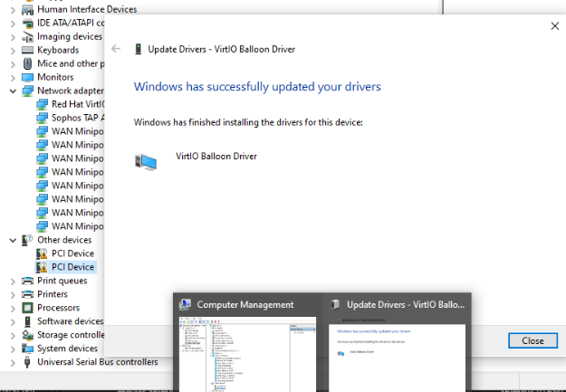Select Universal Serial Bus controllers label
The height and width of the screenshot is (392, 566).
(x=98, y=362)
